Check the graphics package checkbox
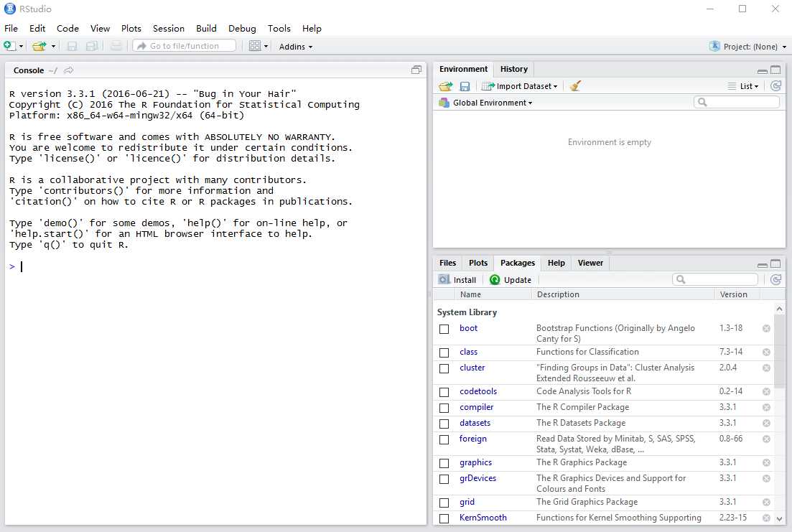Screen dimensions: 792x532 [x=444, y=463]
